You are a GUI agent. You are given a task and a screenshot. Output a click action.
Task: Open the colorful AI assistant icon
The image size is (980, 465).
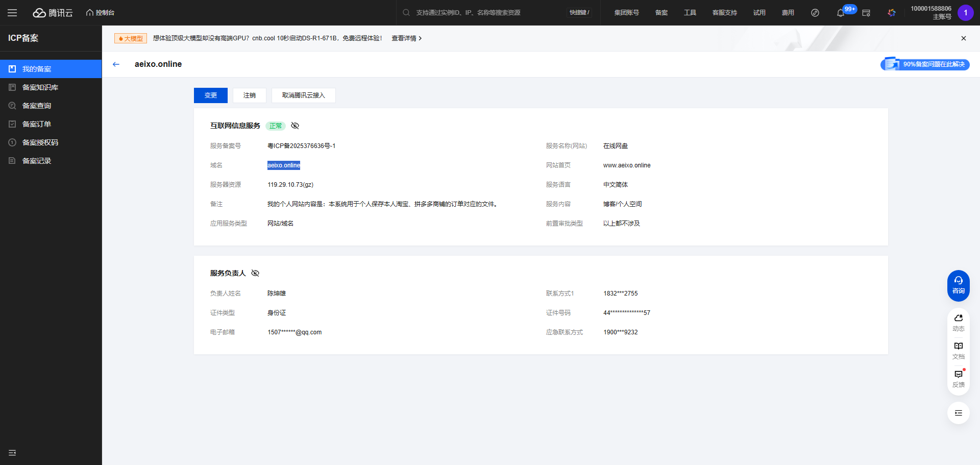(892, 13)
